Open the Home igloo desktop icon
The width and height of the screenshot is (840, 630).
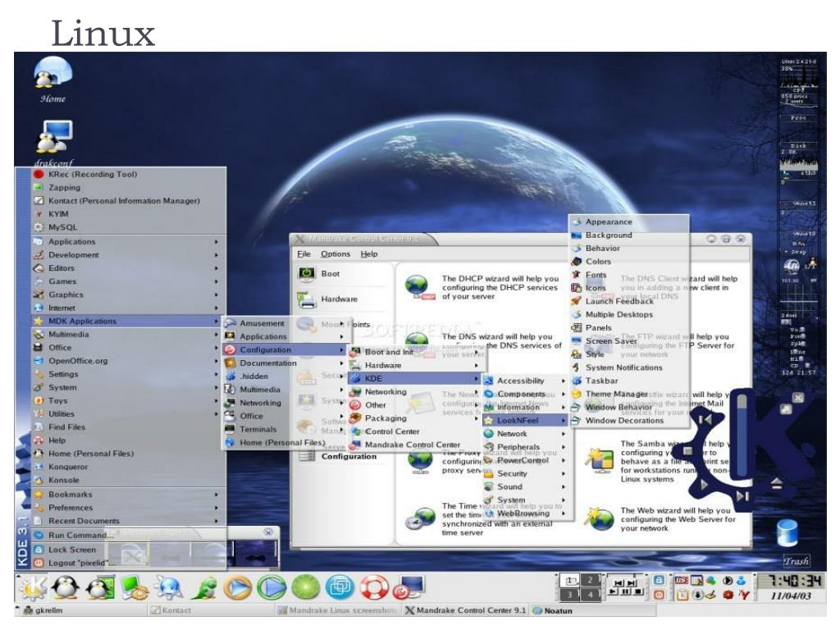(53, 72)
